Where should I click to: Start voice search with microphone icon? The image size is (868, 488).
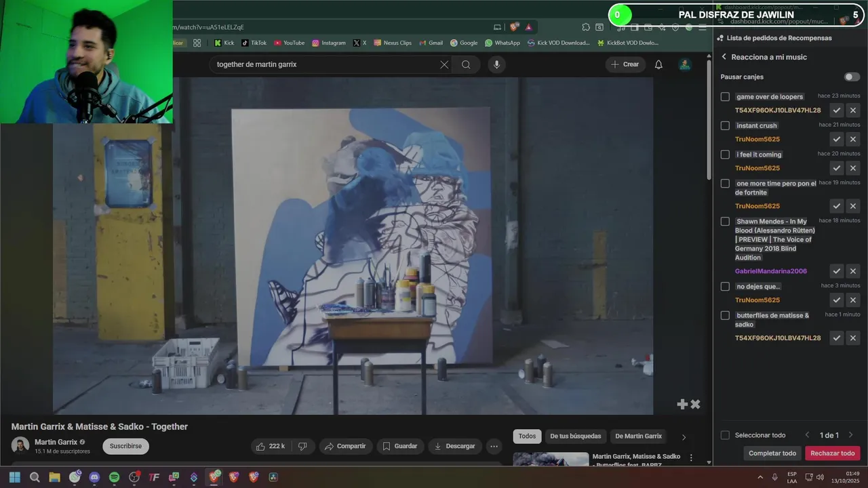496,64
